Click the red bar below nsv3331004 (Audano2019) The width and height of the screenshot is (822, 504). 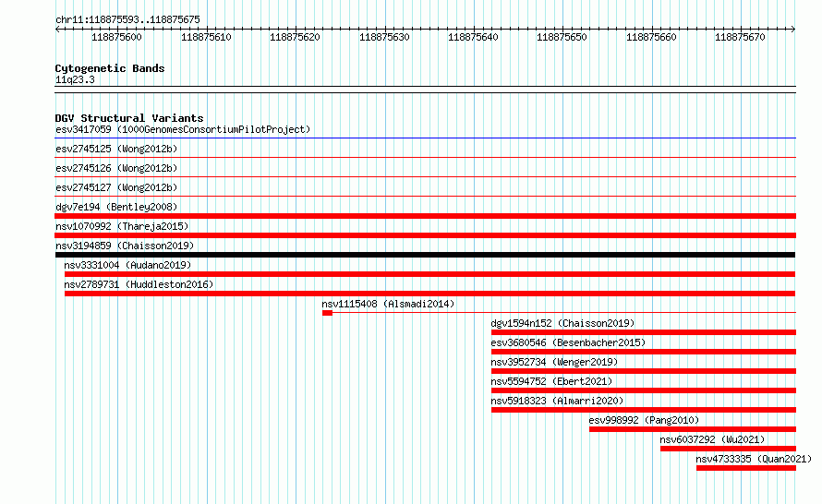tap(429, 274)
